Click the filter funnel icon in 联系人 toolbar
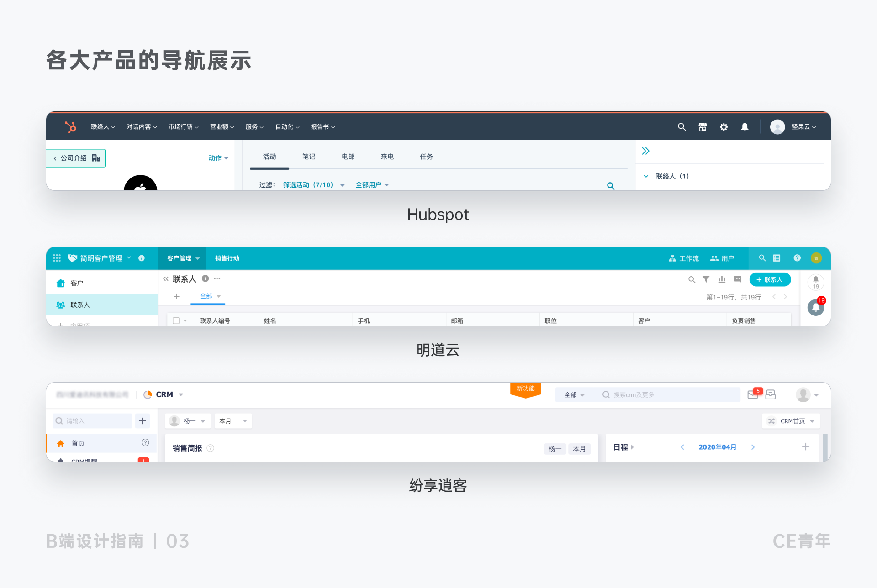877x588 pixels. (706, 279)
